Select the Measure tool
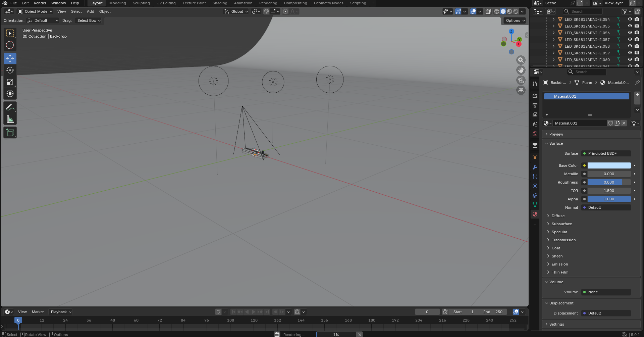 coord(10,119)
